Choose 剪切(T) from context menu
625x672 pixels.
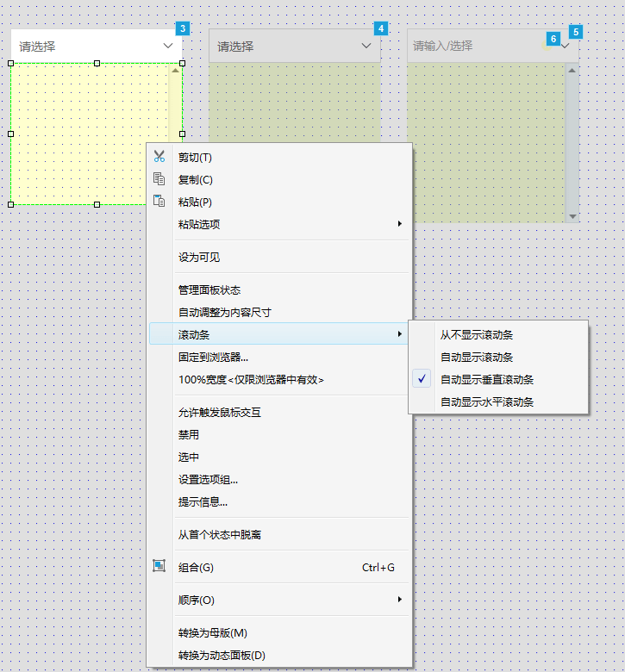click(279, 158)
